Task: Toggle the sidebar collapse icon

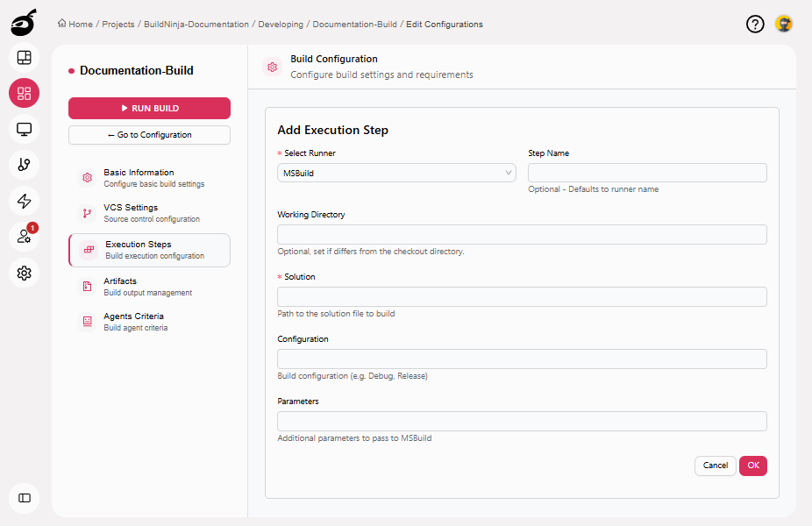Action: pos(25,498)
